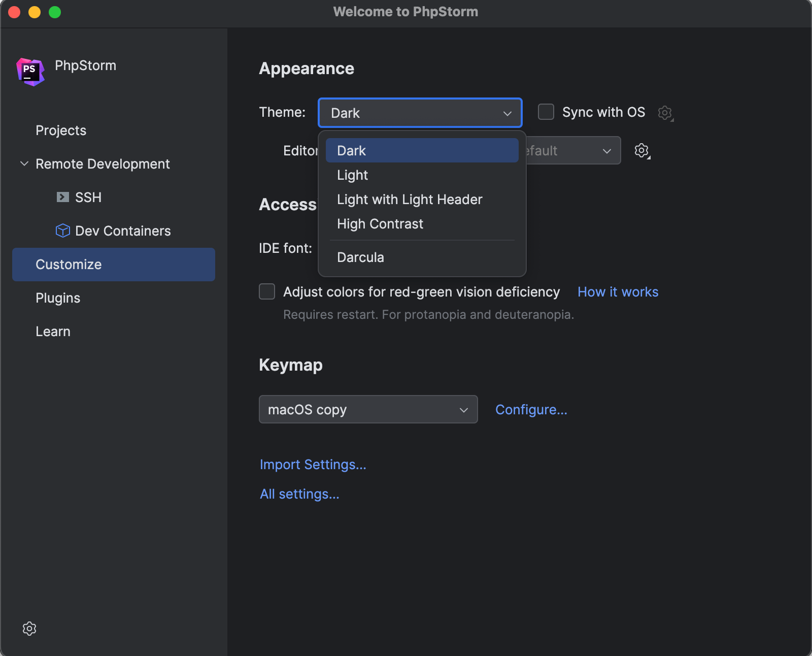Select the SSH icon in the sidebar
812x656 pixels.
pyautogui.click(x=62, y=197)
